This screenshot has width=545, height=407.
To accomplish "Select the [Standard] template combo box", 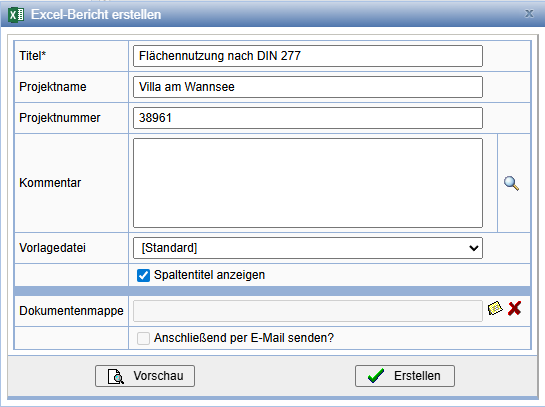I will click(308, 248).
